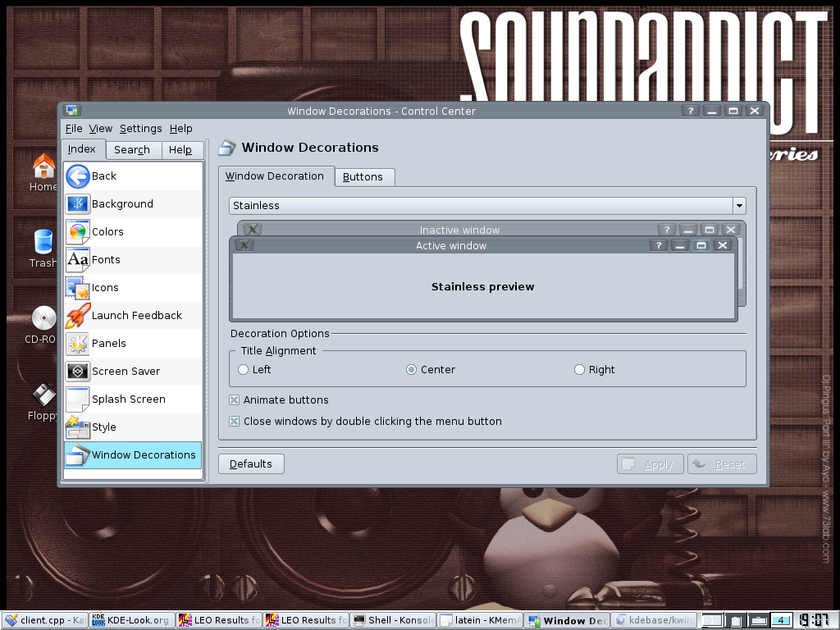Switch to Shell - Konsole taskbar entry
840x630 pixels.
[x=393, y=620]
